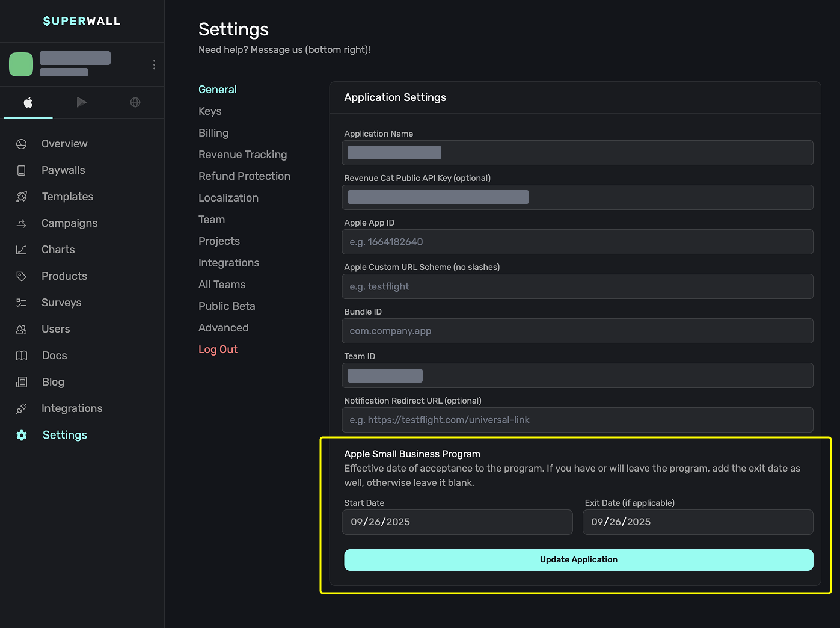Open the Exit Date picker field
The width and height of the screenshot is (840, 628).
[x=697, y=522]
